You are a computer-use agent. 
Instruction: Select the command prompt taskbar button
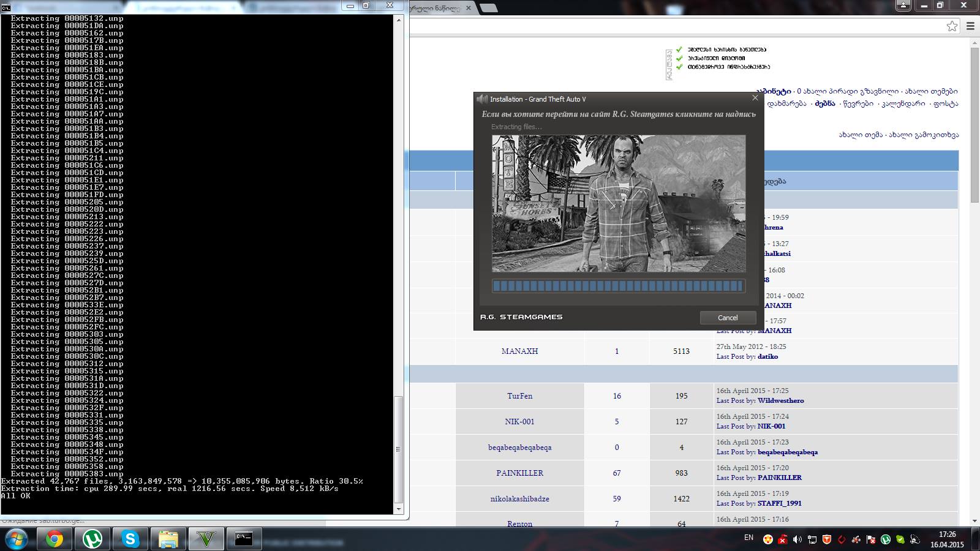pyautogui.click(x=244, y=539)
